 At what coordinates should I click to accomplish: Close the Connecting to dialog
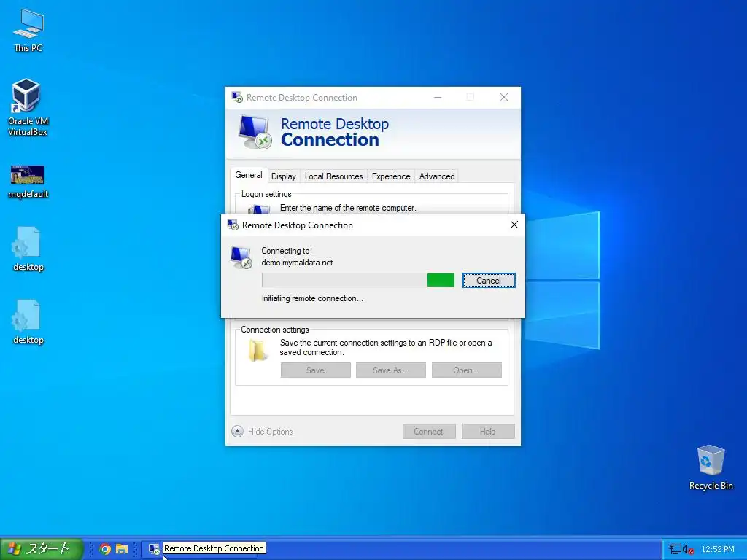click(514, 225)
